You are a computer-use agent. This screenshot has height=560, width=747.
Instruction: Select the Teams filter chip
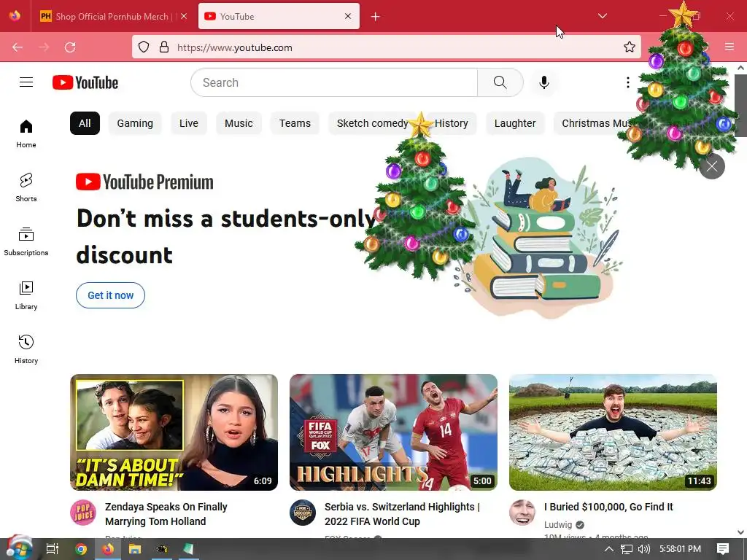pyautogui.click(x=295, y=123)
